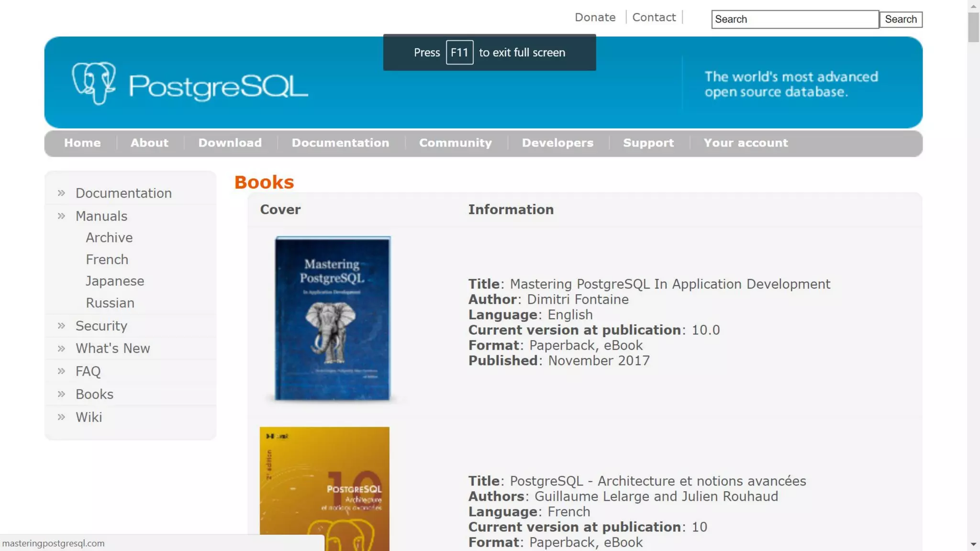Open Your account page
The width and height of the screenshot is (980, 551).
pyautogui.click(x=745, y=143)
